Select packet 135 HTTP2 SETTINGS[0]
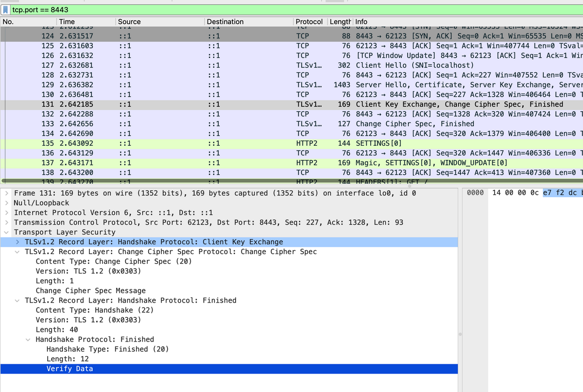The height and width of the screenshot is (392, 583). point(291,143)
